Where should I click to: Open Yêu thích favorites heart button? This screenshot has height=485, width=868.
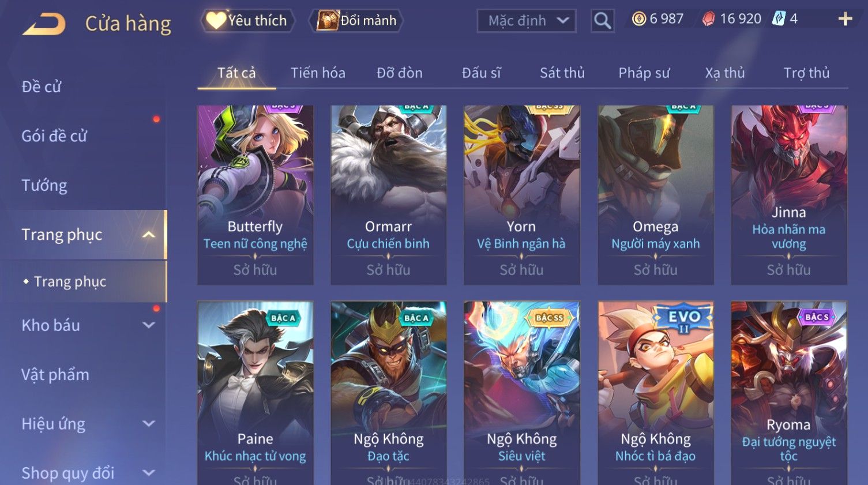click(248, 21)
